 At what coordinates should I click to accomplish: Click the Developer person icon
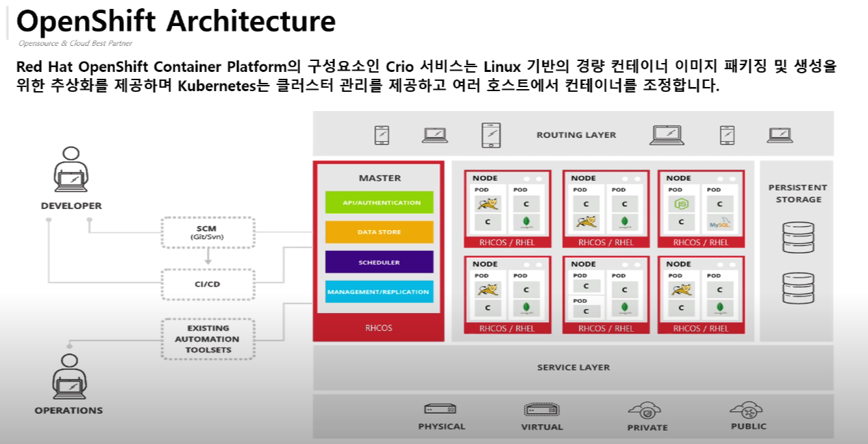tap(71, 170)
